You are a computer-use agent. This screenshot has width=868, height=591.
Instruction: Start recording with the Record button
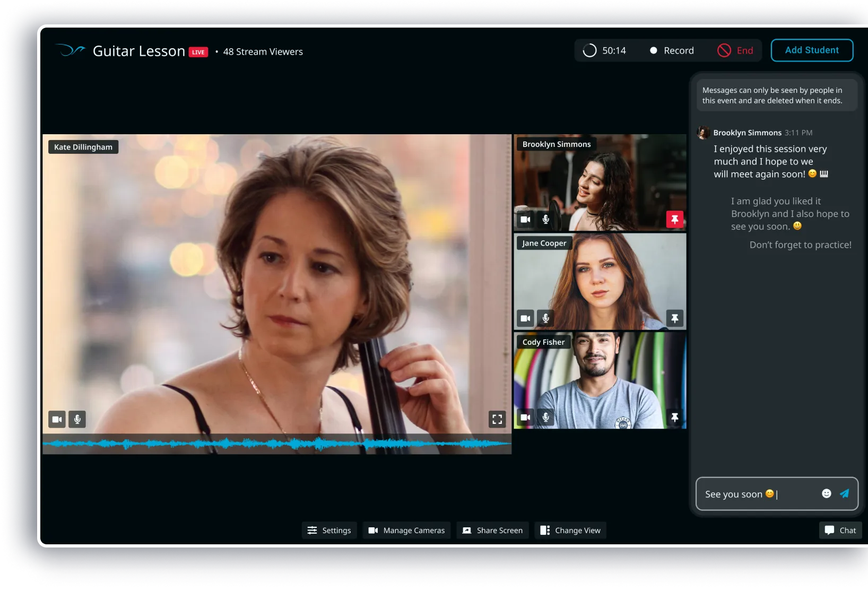coord(672,50)
